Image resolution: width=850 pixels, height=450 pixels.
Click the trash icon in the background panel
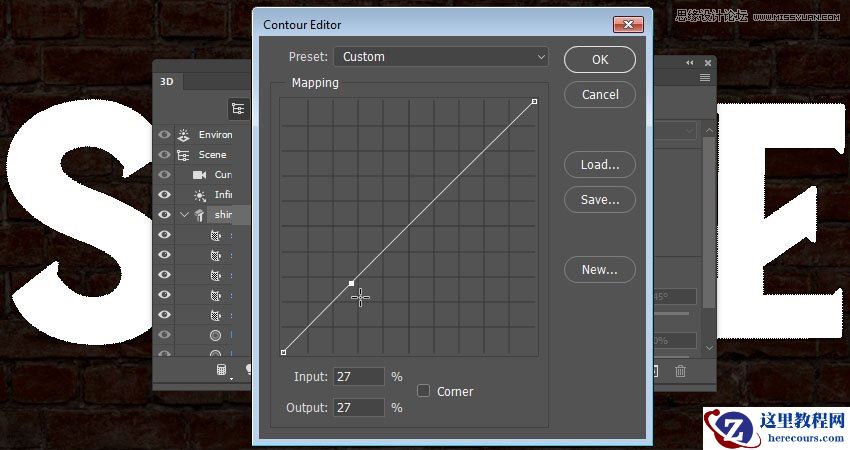pyautogui.click(x=680, y=371)
